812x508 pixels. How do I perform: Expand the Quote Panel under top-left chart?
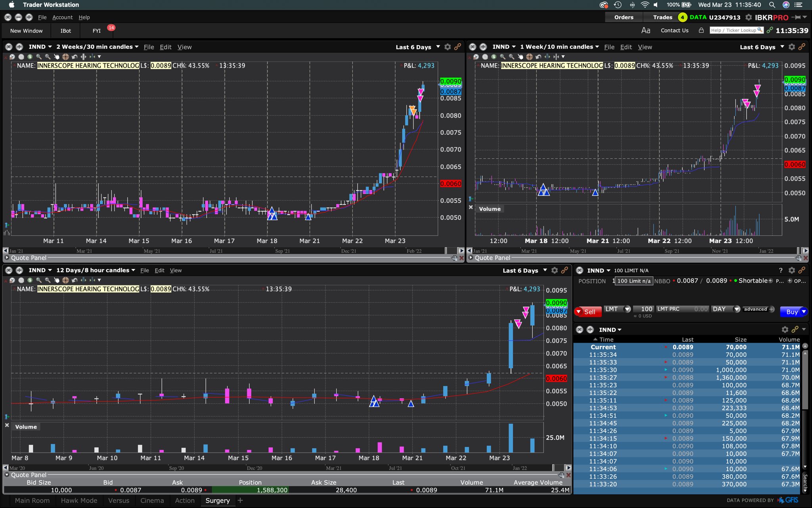7,258
